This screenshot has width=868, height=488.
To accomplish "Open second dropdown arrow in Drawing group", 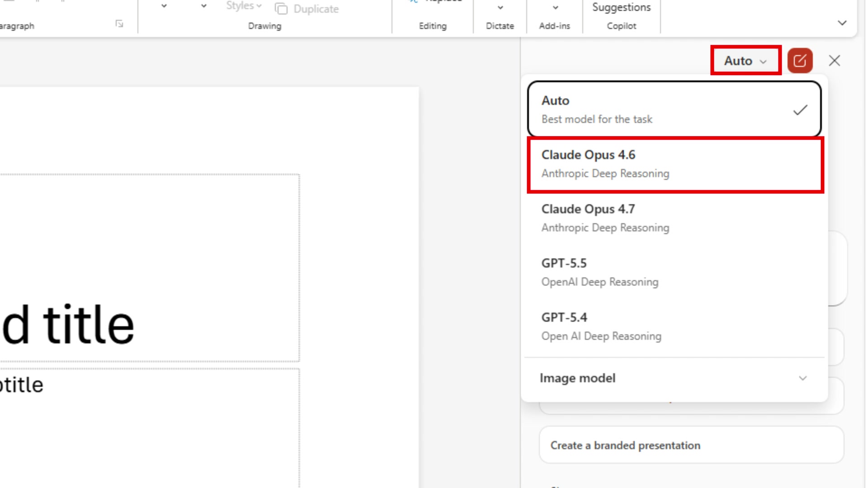I will point(204,6).
